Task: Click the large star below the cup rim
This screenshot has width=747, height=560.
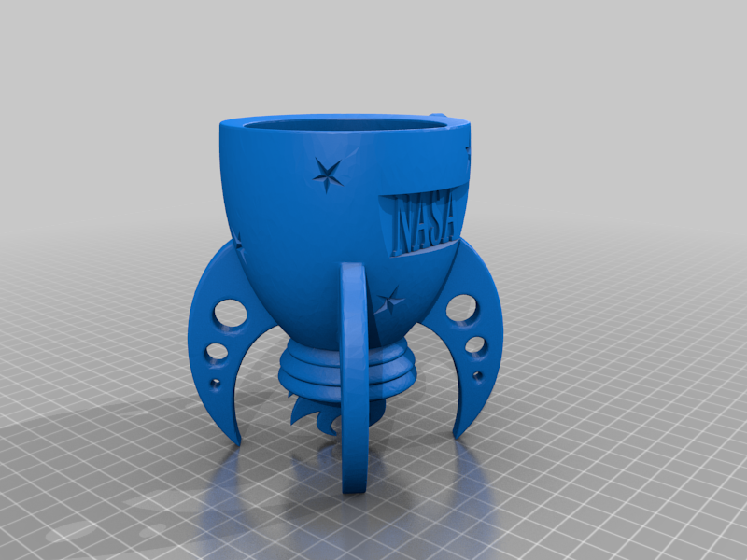Action: click(x=328, y=175)
